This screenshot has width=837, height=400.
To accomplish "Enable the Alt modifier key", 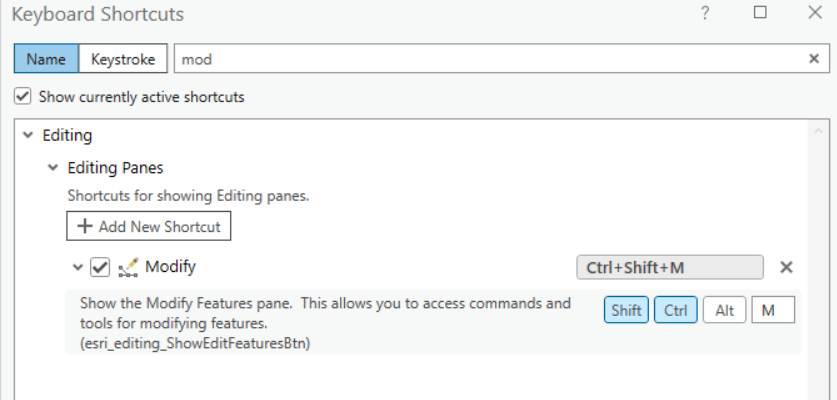I will tap(724, 310).
